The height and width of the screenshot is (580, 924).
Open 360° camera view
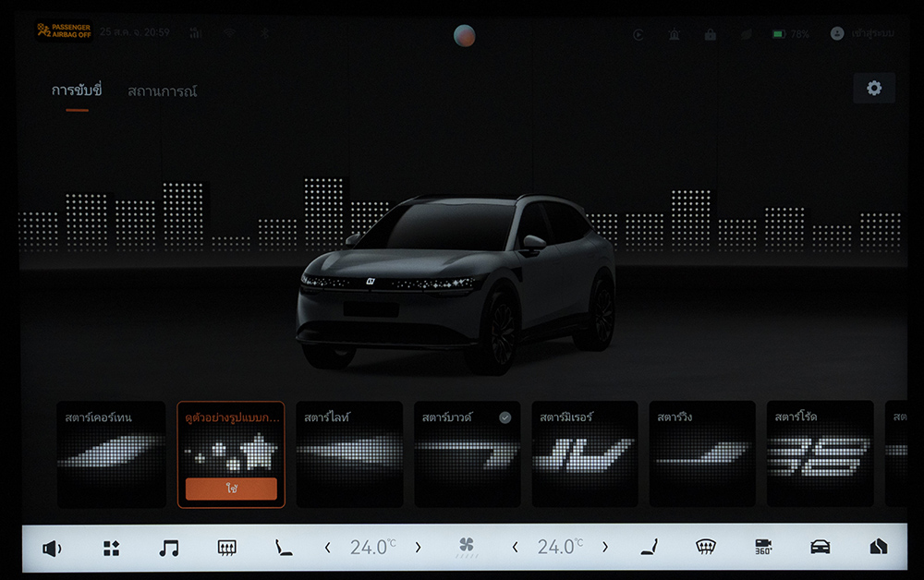click(763, 547)
